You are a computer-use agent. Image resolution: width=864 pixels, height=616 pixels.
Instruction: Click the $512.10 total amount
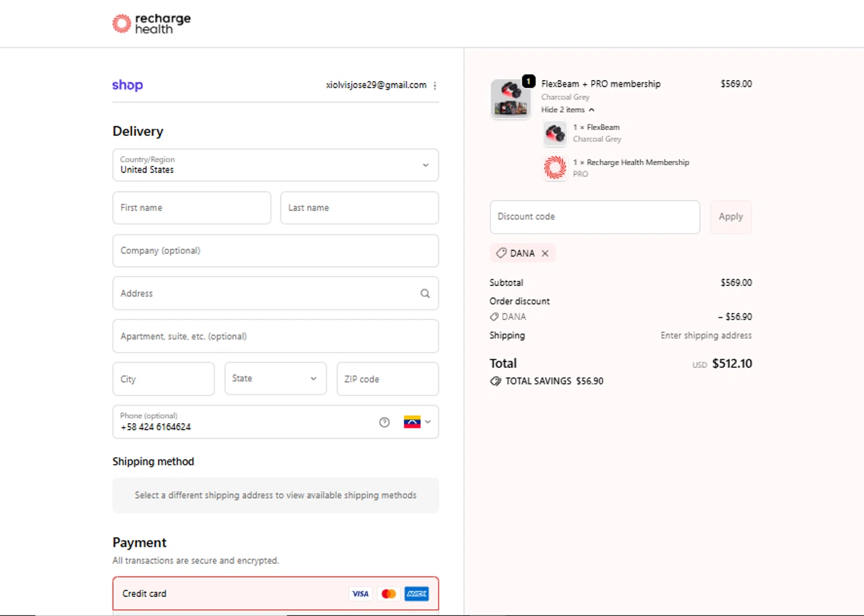732,364
